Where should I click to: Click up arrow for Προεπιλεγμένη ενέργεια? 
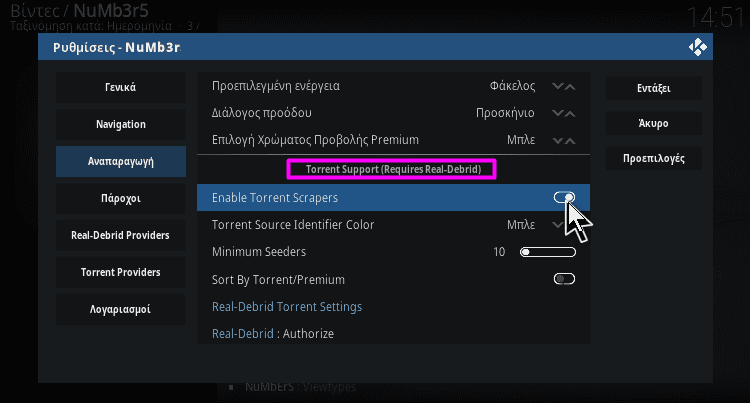pyautogui.click(x=570, y=87)
